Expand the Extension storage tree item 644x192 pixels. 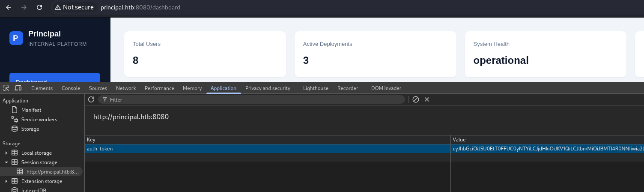click(6, 181)
